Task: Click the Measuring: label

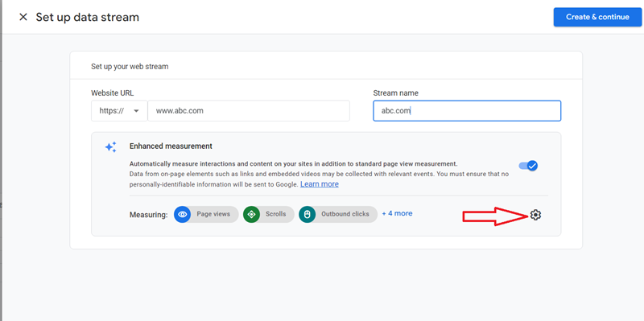Action: pyautogui.click(x=149, y=215)
